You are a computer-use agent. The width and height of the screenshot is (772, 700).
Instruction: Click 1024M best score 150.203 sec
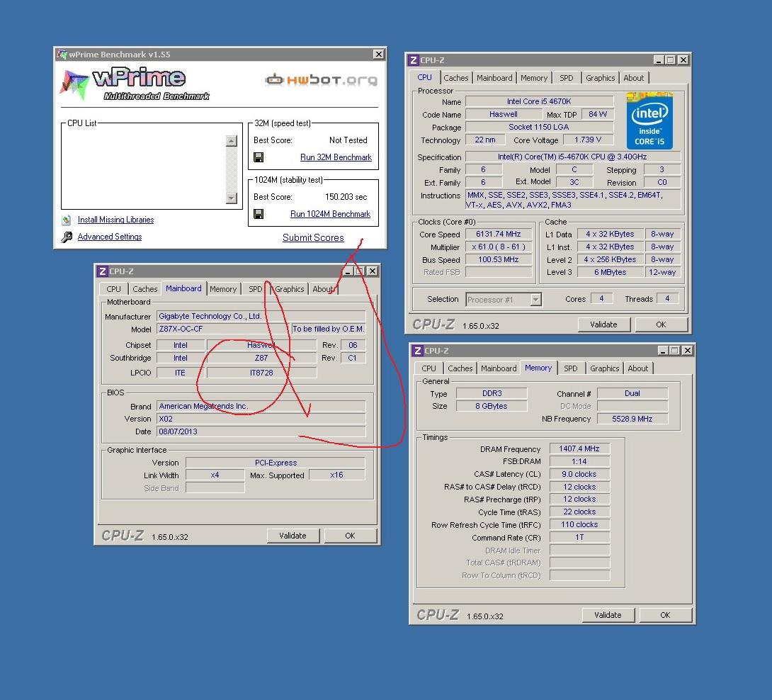pyautogui.click(x=346, y=197)
